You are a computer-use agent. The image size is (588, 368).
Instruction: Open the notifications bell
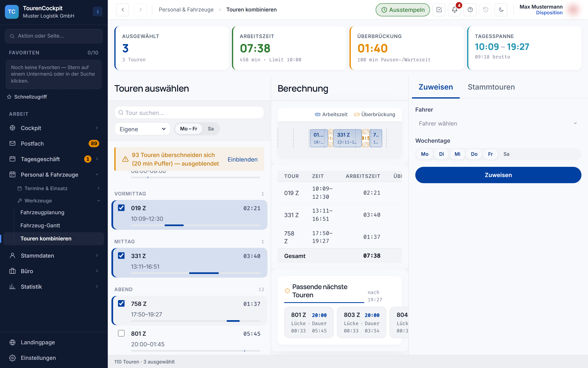coord(454,10)
